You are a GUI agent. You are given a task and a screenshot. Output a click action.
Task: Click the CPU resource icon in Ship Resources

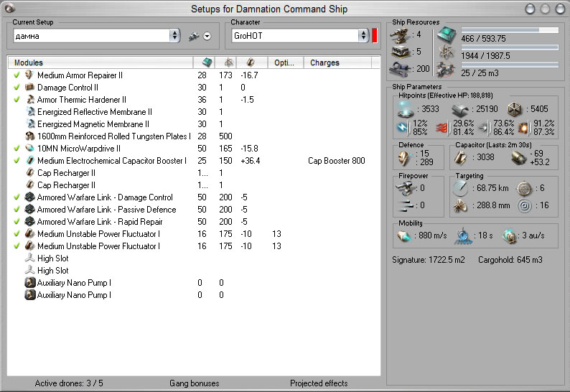(447, 35)
